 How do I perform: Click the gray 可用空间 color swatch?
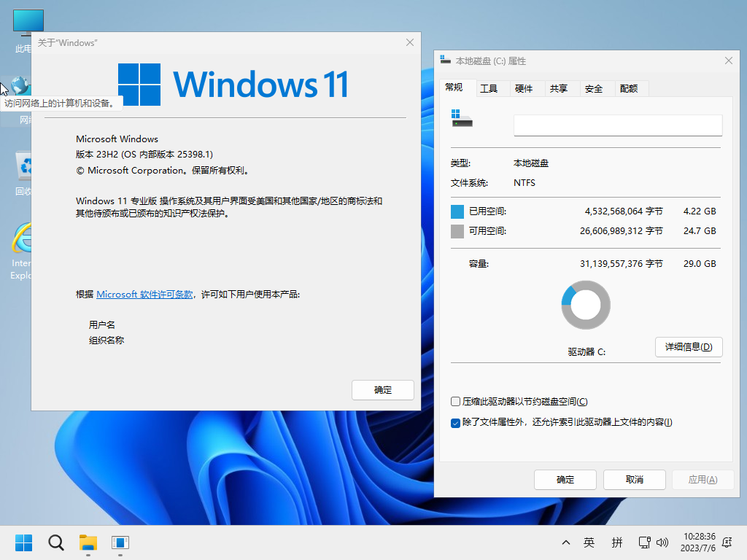(457, 231)
